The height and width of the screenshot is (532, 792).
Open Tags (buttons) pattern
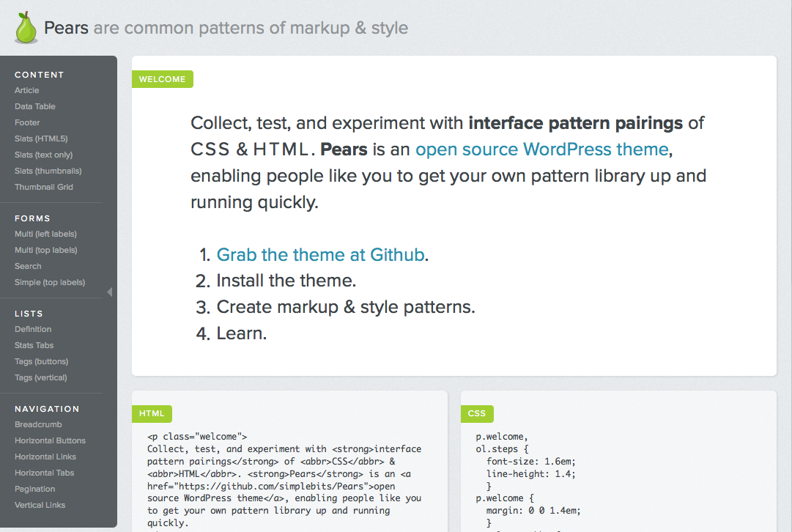coord(42,362)
